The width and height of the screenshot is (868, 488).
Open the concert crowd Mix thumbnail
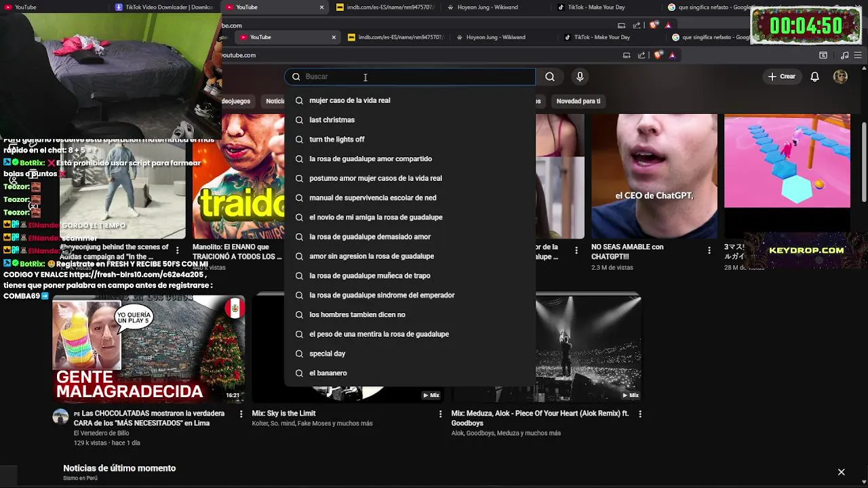point(588,348)
